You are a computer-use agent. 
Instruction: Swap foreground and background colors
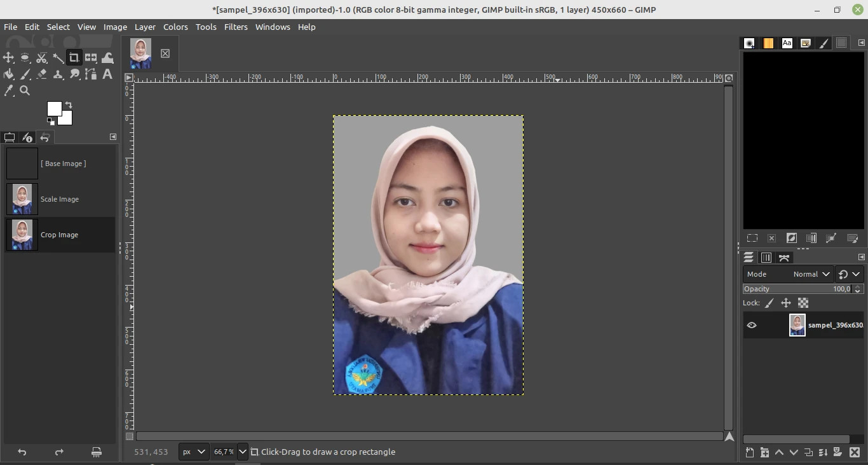pyautogui.click(x=69, y=105)
